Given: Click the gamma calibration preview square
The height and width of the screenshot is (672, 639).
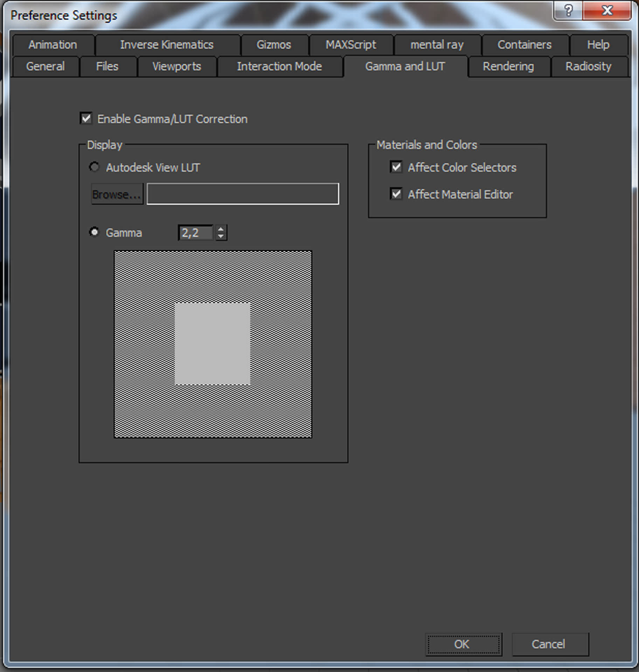Looking at the screenshot, I should click(x=213, y=344).
